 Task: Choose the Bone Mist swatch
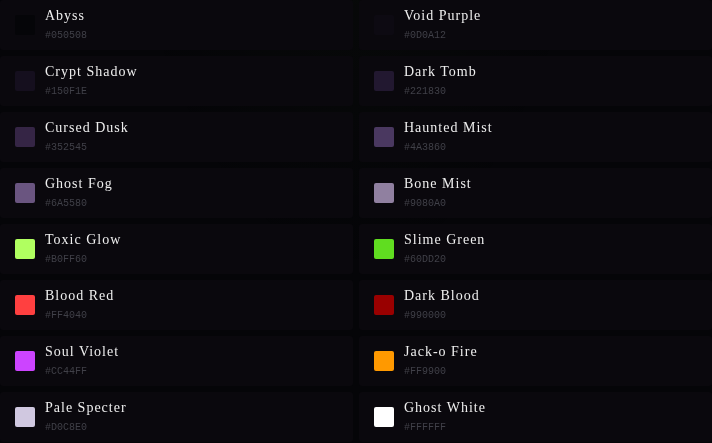tap(384, 193)
